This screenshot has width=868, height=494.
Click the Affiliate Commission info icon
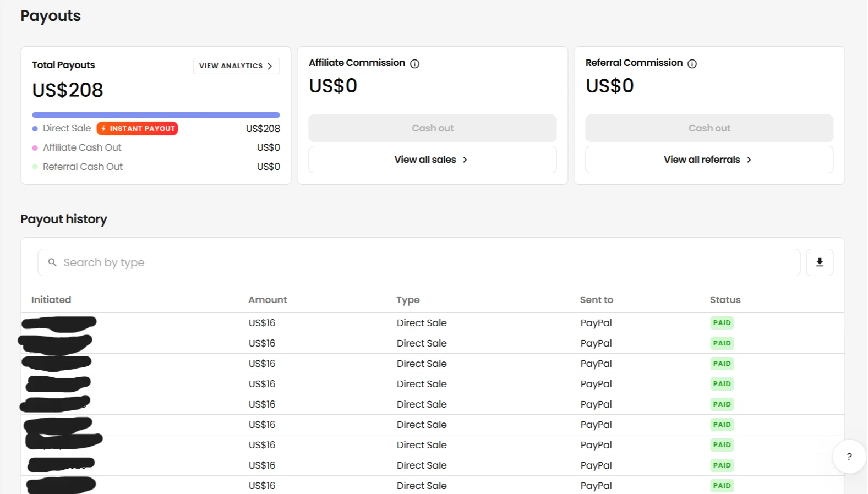415,64
